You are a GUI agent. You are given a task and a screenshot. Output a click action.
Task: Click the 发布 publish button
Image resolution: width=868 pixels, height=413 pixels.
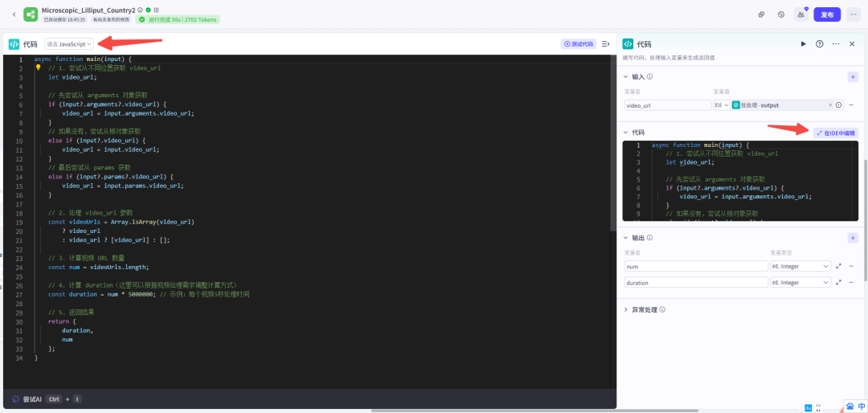[827, 14]
